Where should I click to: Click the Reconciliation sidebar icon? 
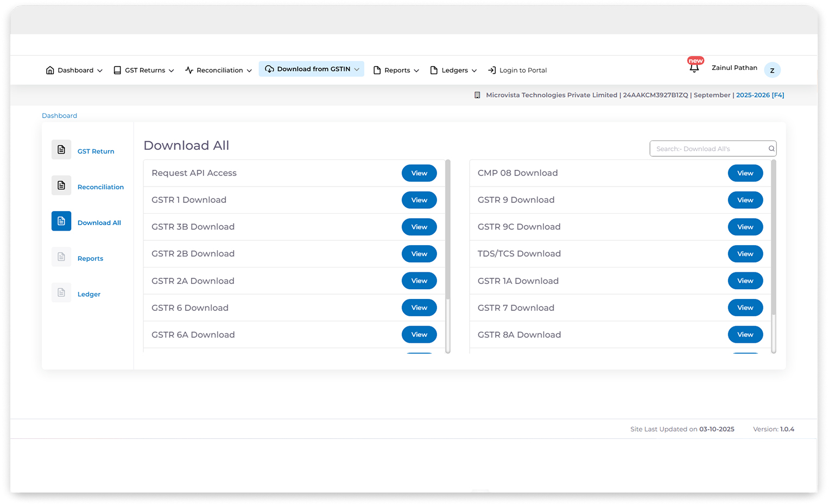pyautogui.click(x=61, y=185)
